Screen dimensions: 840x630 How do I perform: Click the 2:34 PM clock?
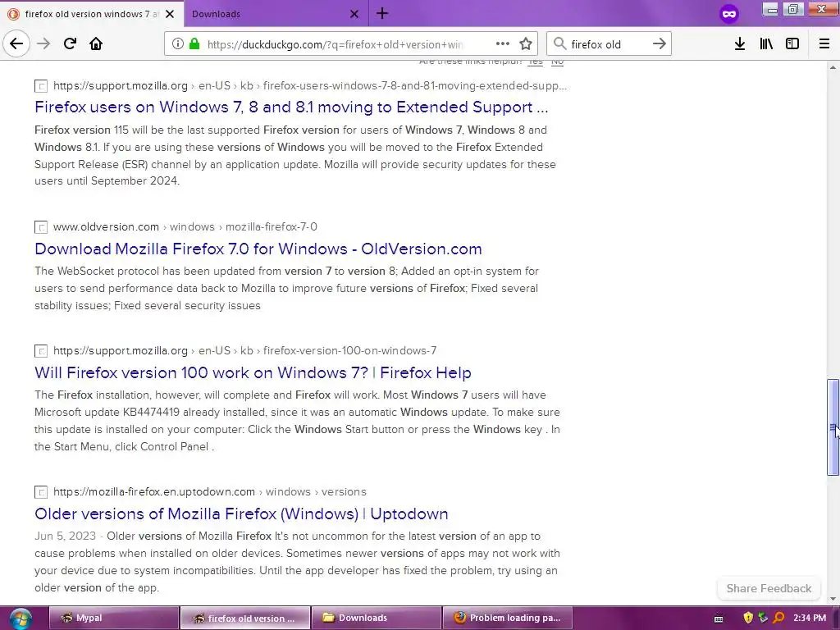[x=810, y=618]
